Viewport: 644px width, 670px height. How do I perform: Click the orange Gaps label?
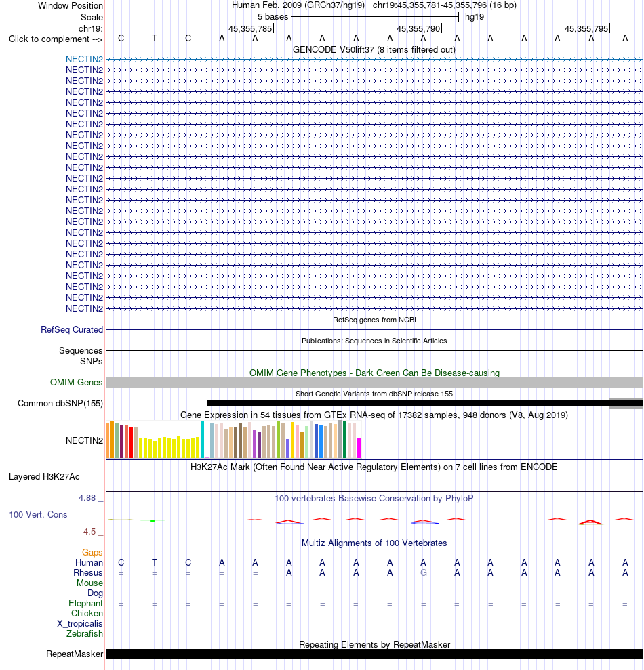click(x=92, y=553)
